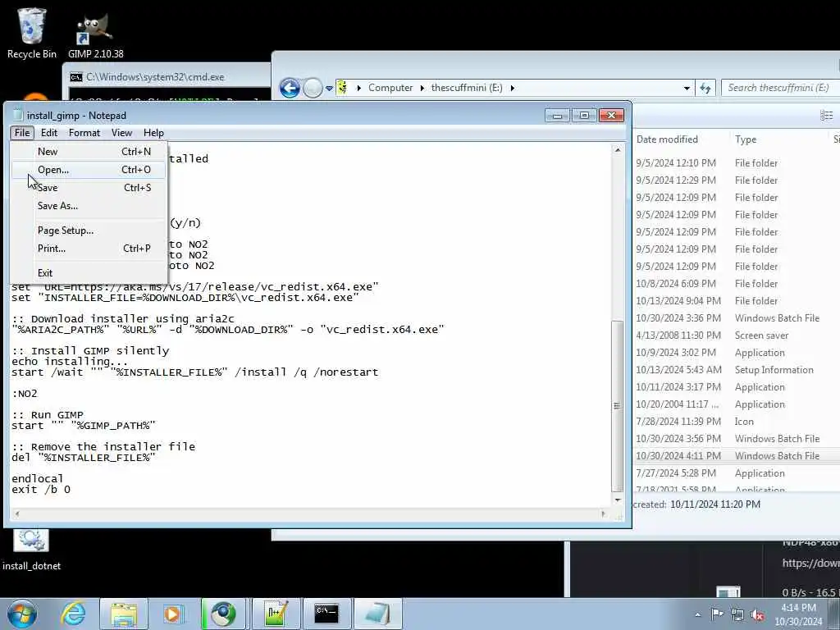
Task: Click the Windows Start orb
Action: pyautogui.click(x=22, y=614)
